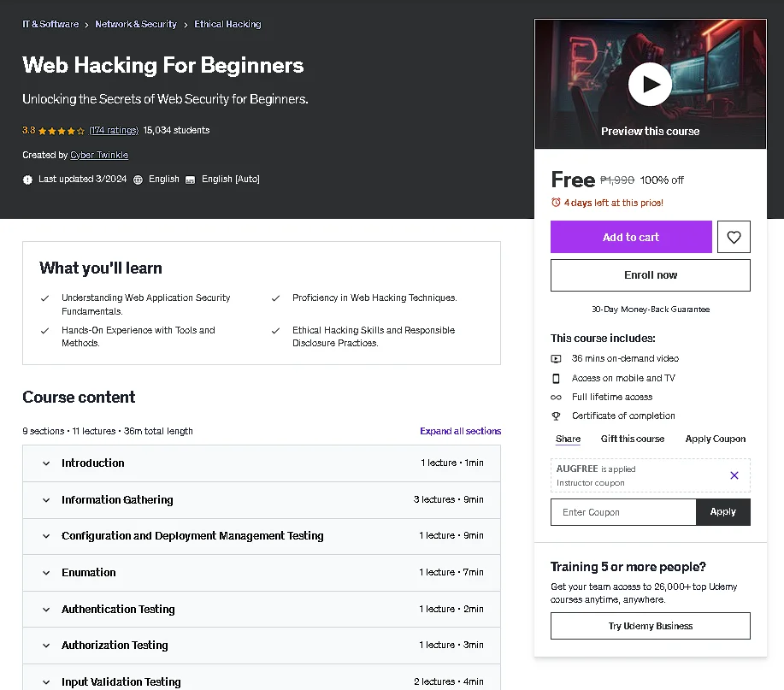Click breadcrumb arrow after Network & Security
Viewport: 784px width, 690px height.
coord(186,25)
